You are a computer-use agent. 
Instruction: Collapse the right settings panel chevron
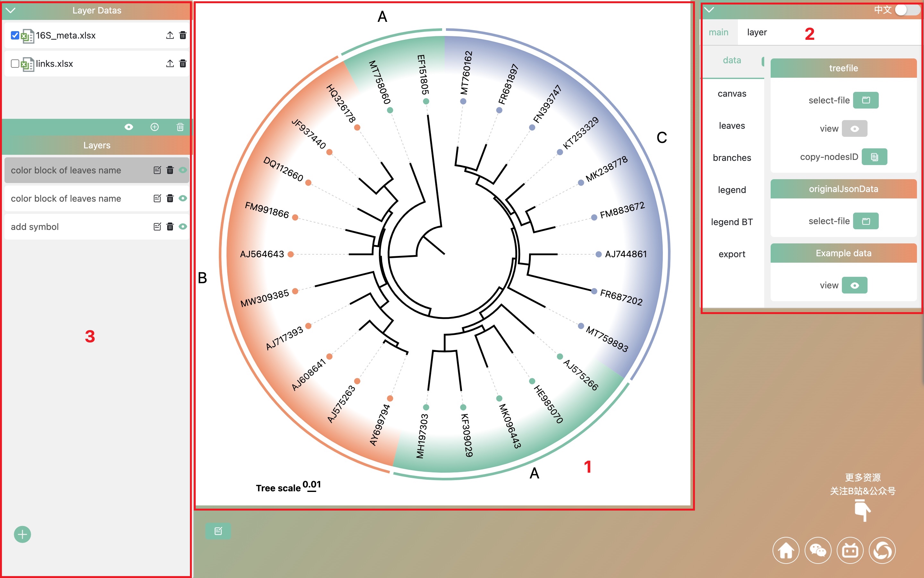coord(709,10)
